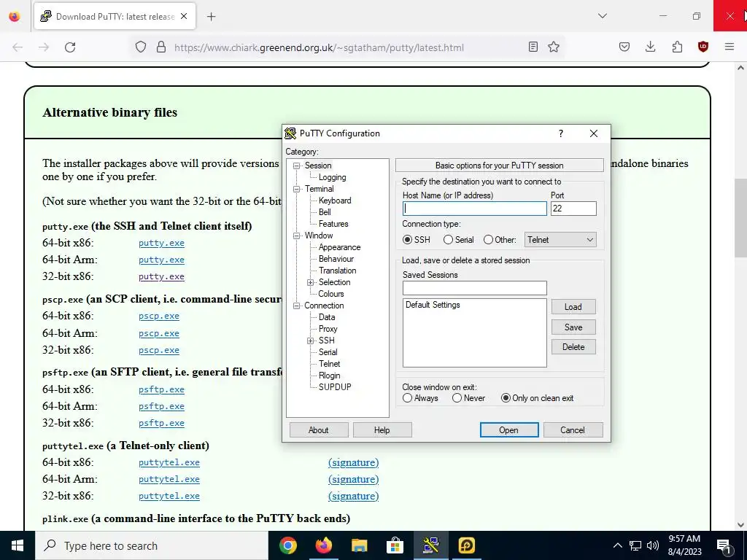This screenshot has height=560, width=747.
Task: Collapse the Terminal tree node
Action: tap(296, 189)
